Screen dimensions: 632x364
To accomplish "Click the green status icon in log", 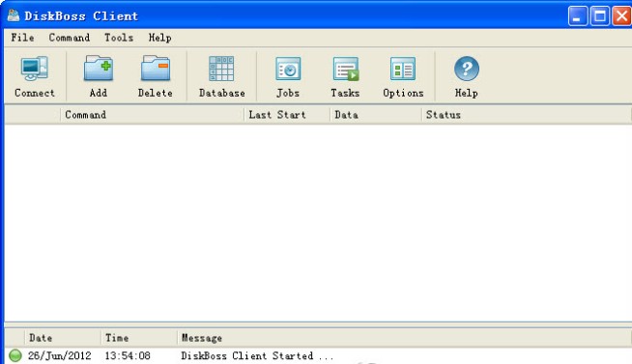I will pyautogui.click(x=15, y=355).
